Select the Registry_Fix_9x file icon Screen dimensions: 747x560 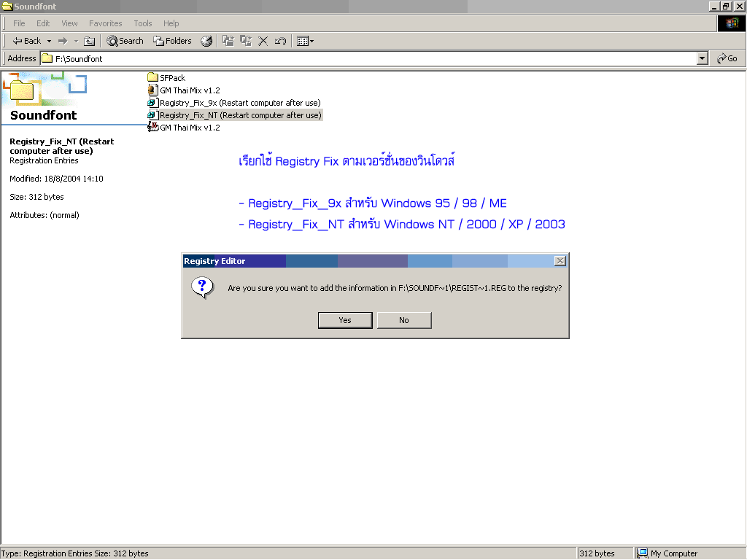[152, 102]
